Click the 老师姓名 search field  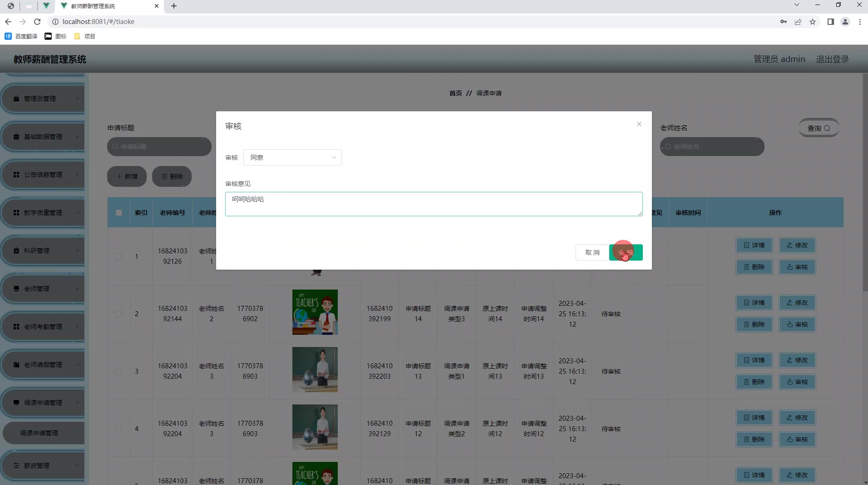[x=712, y=147]
